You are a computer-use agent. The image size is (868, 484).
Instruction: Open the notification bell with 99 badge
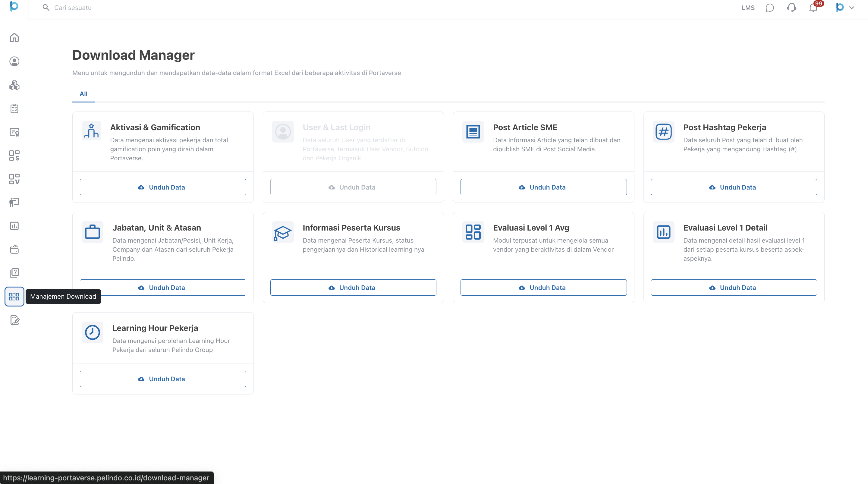pos(813,8)
